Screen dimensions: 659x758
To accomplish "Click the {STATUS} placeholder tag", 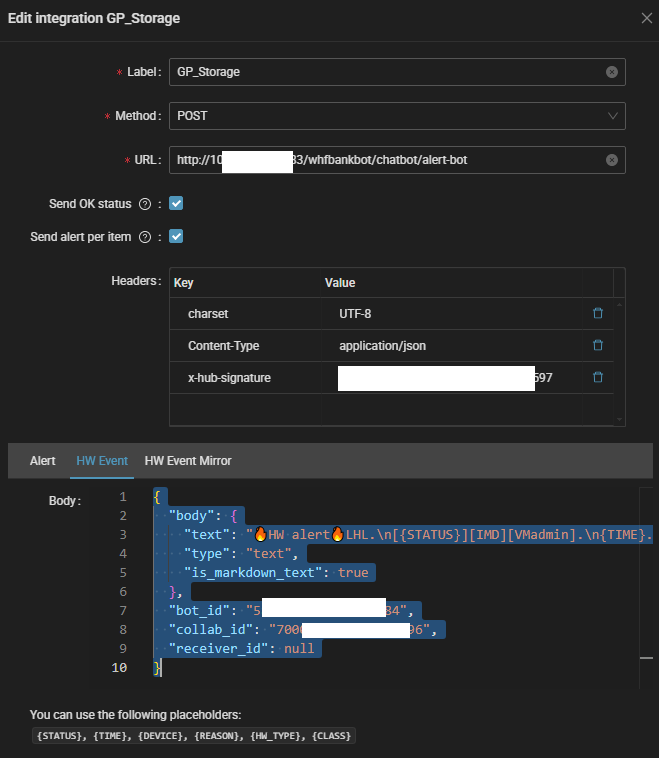I will coord(58,736).
